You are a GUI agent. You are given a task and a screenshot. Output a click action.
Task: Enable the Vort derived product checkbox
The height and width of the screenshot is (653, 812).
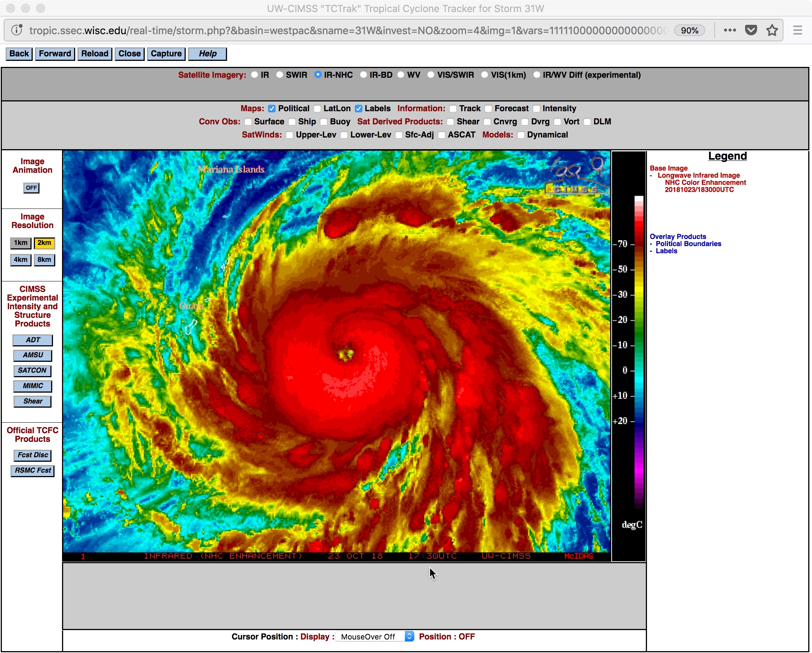[x=557, y=122]
